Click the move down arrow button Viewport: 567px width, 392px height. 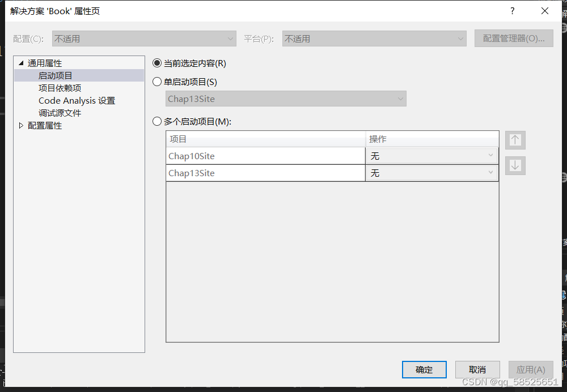click(x=515, y=165)
